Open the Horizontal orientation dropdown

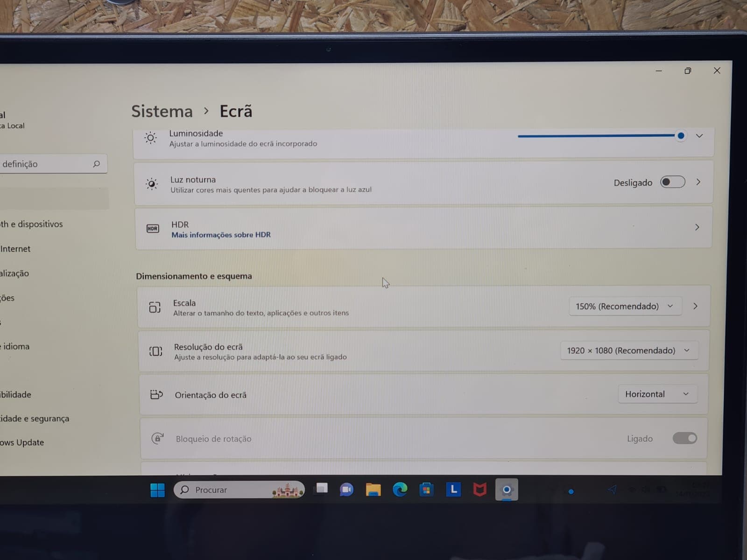pyautogui.click(x=657, y=394)
